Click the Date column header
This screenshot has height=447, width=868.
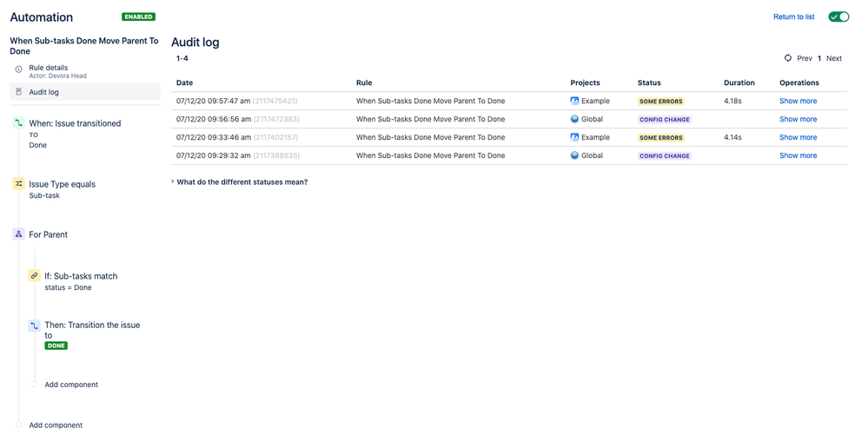pos(184,82)
